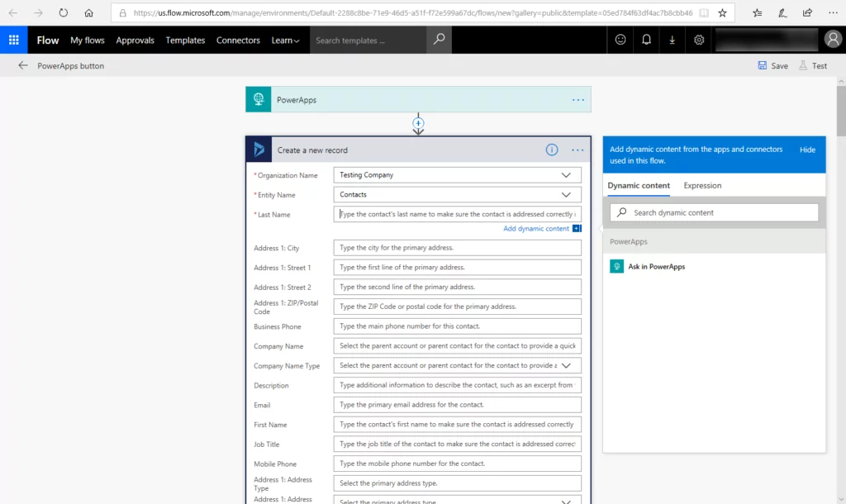Click the browser back arrow
This screenshot has height=504, width=846.
[x=13, y=13]
